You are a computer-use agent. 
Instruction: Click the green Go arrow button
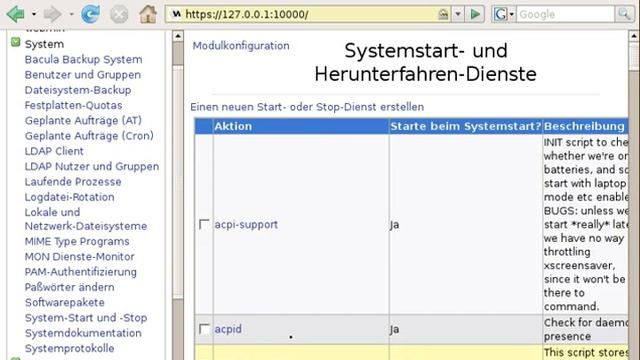pos(475,14)
